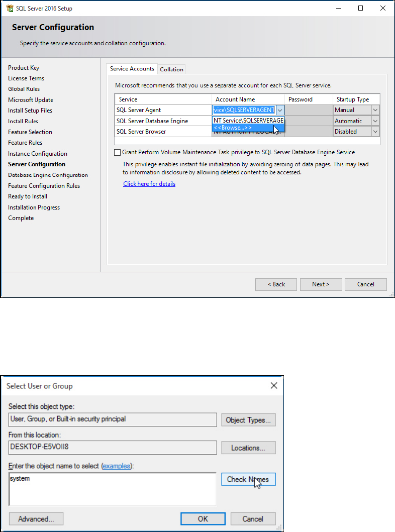Expand Automatic startup type dropdown

click(x=375, y=121)
